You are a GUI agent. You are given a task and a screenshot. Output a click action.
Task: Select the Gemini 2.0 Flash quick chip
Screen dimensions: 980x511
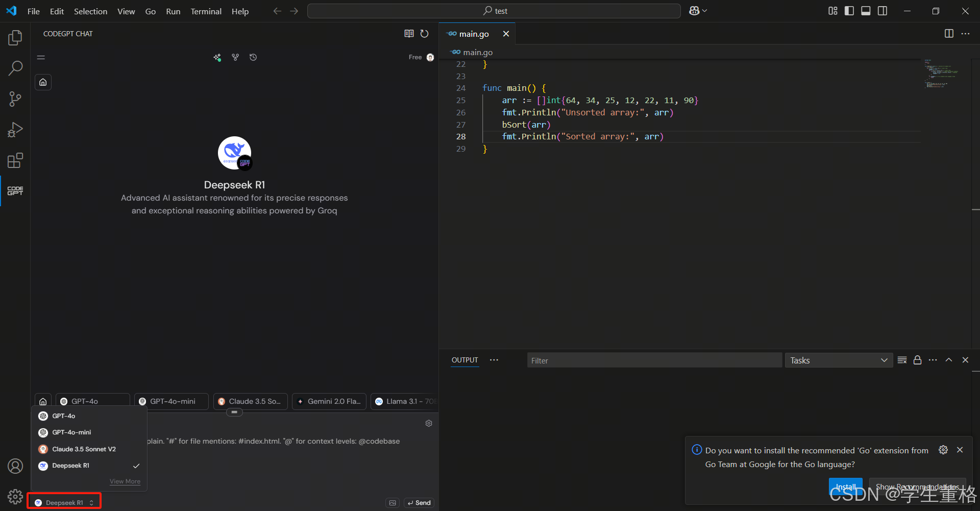[x=329, y=401]
